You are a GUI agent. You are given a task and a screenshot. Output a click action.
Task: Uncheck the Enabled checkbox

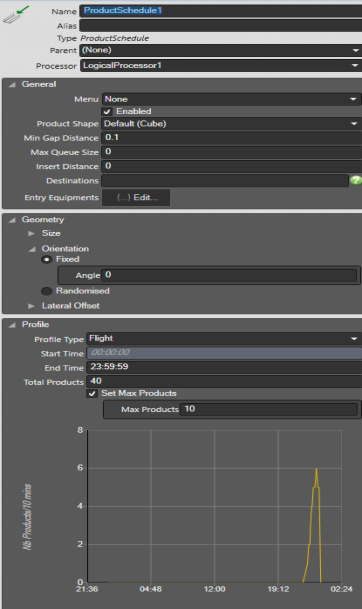(107, 111)
